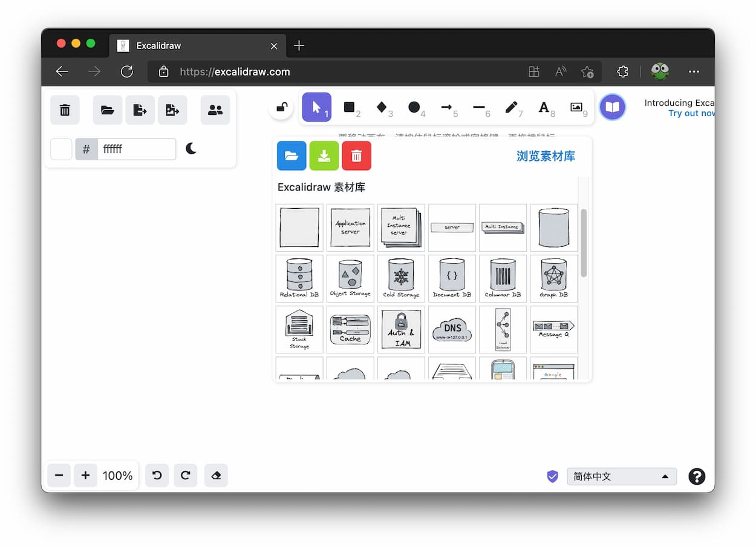Screen dimensions: 756x547
Task: Select the Ellipse tool
Action: 414,108
